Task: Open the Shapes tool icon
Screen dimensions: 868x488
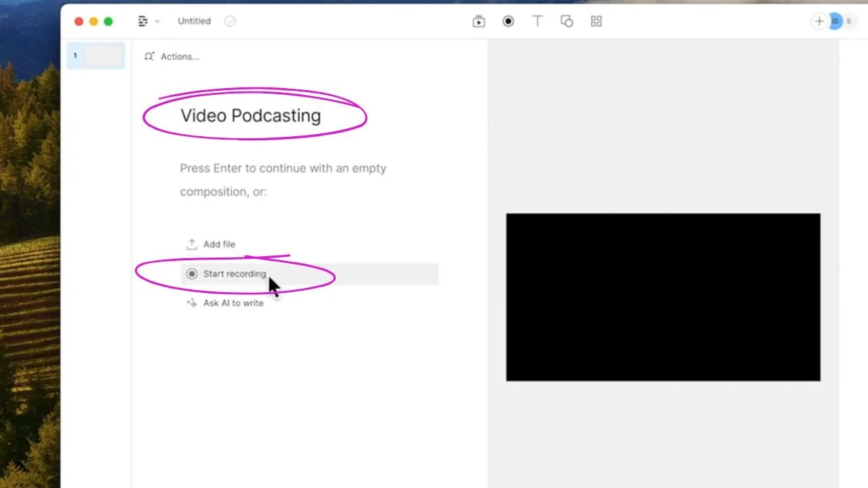Action: click(567, 21)
